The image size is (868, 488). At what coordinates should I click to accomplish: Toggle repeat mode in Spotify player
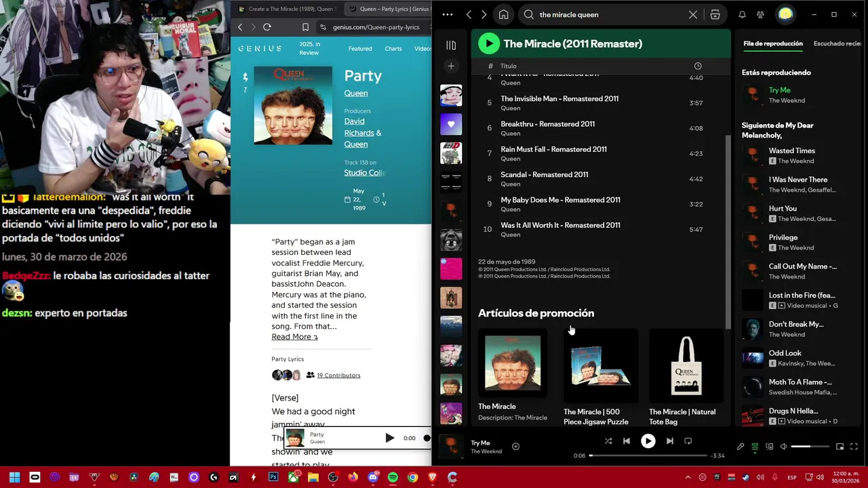[x=688, y=441]
